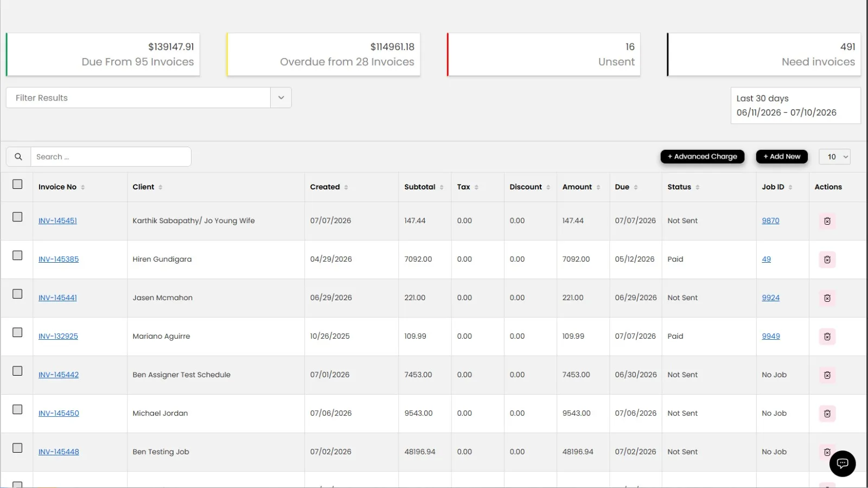Viewport: 868px width, 488px height.
Task: Check the row for INV-145385
Action: pos(17,256)
